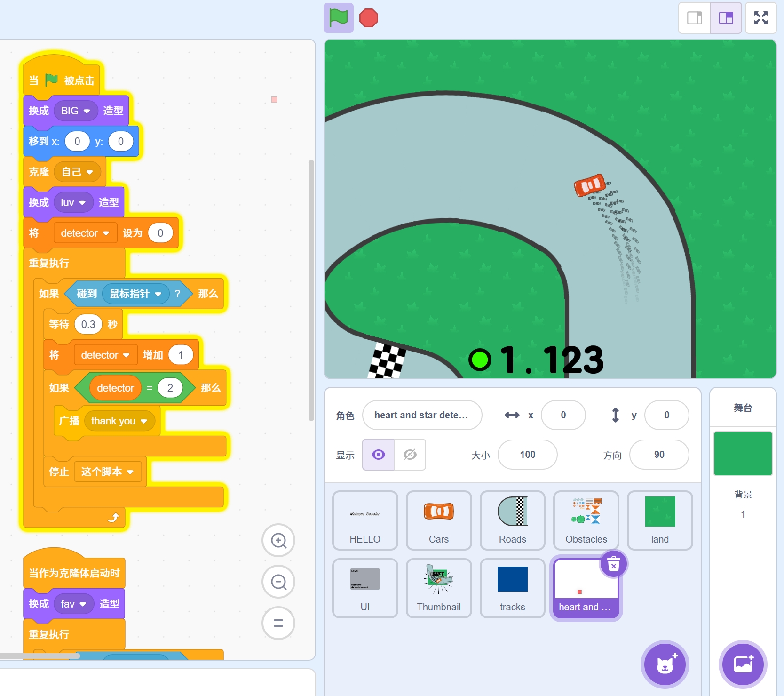Screen dimensions: 784x696
Task: Delete the heart and star sprite
Action: (x=613, y=564)
